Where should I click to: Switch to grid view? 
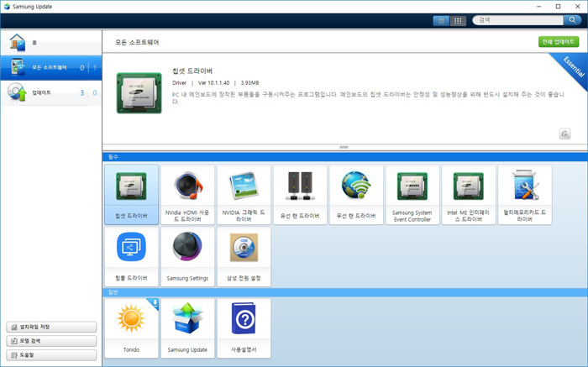[x=458, y=21]
